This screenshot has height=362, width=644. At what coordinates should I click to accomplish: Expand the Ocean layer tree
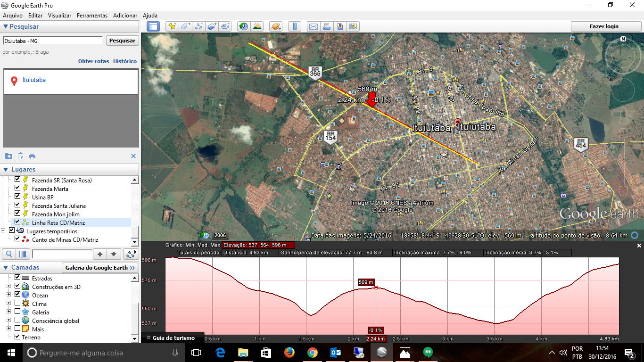point(8,295)
